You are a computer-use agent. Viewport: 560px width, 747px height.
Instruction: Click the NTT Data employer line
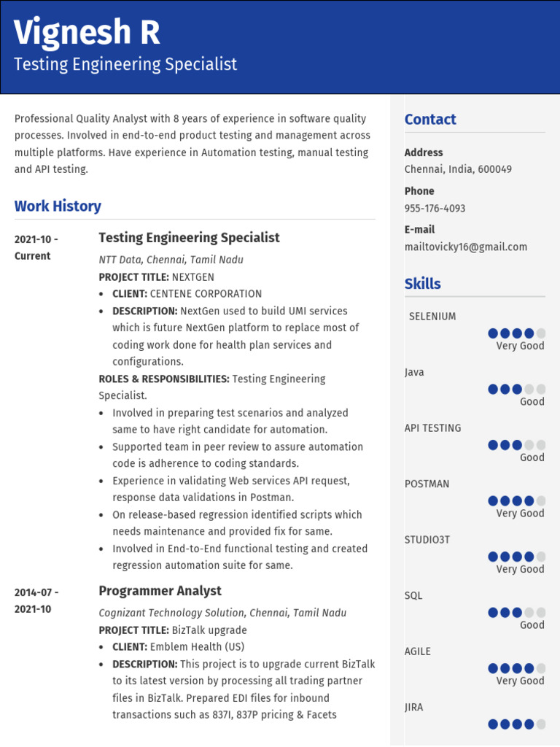pyautogui.click(x=171, y=260)
